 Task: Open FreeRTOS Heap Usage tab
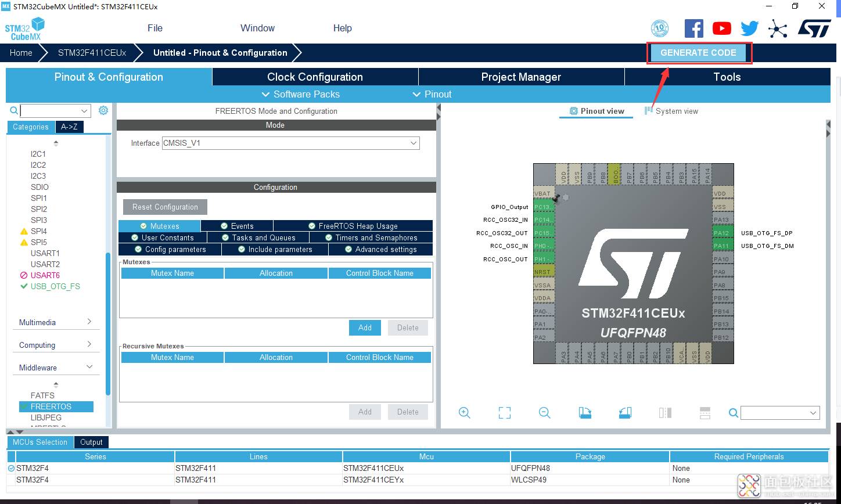353,226
